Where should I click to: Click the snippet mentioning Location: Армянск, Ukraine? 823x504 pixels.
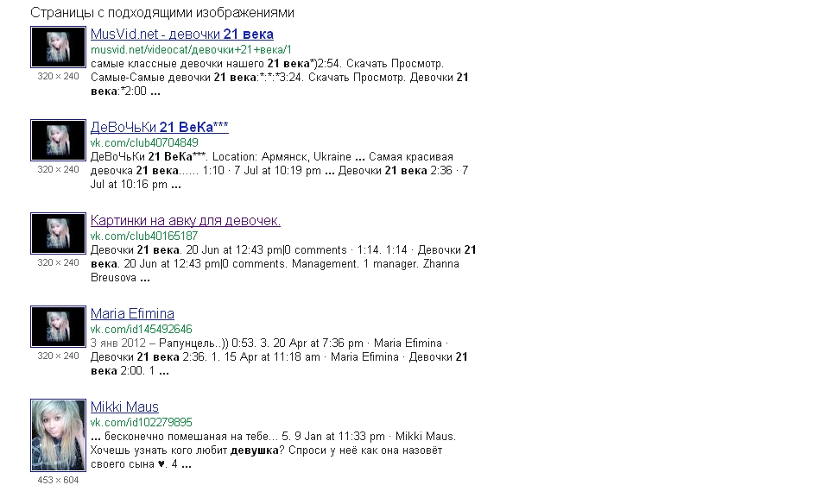(x=279, y=171)
